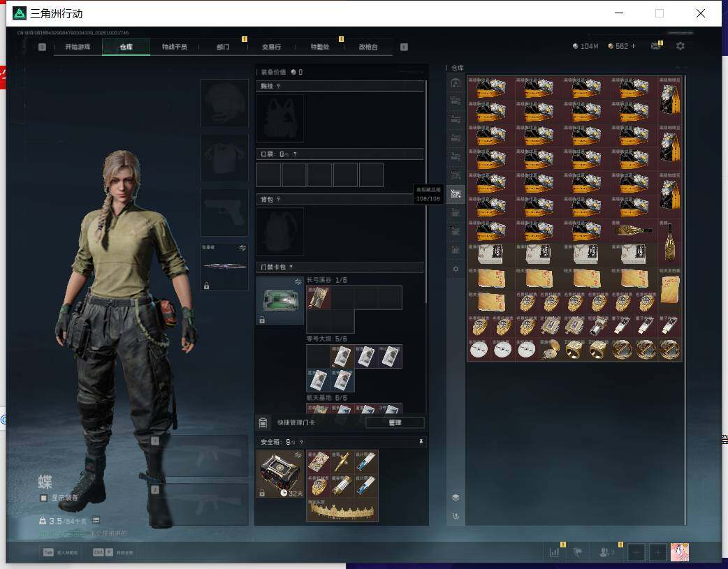Toggle the 显示装备 checkbox
The image size is (728, 569).
pyautogui.click(x=43, y=498)
